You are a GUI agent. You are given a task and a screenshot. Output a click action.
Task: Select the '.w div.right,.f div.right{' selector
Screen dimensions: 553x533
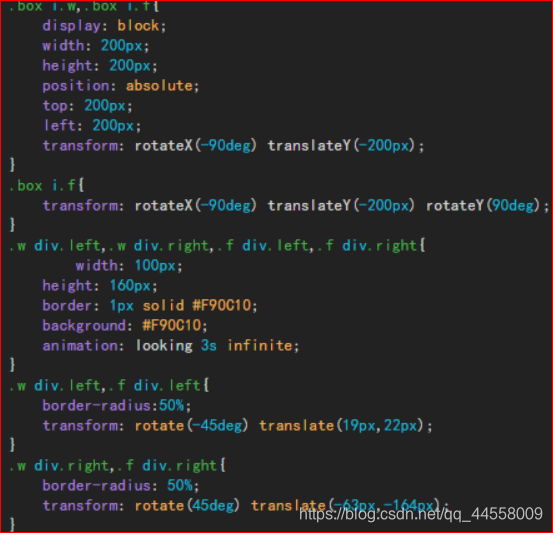point(117,466)
